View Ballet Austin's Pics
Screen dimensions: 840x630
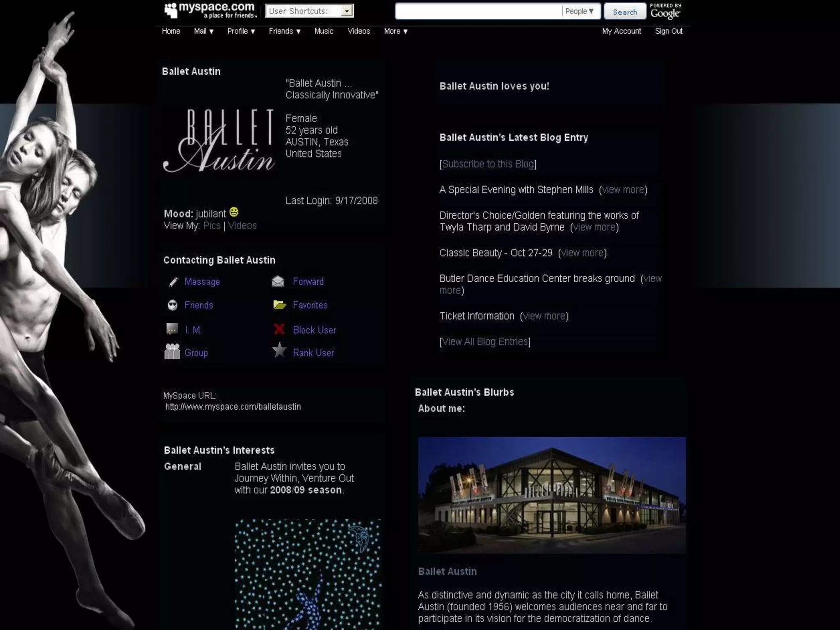(x=212, y=226)
